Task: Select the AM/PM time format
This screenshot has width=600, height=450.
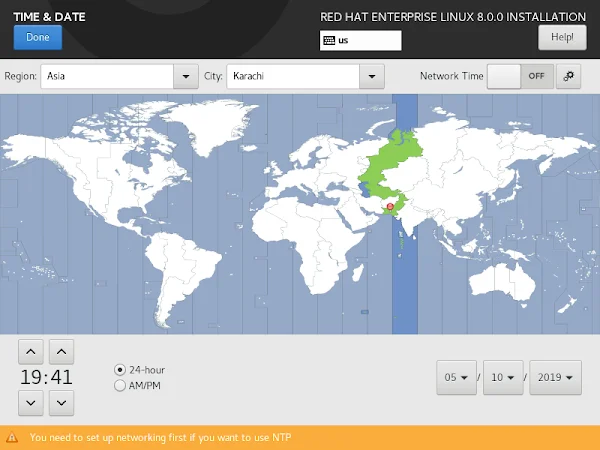Action: (x=137, y=386)
